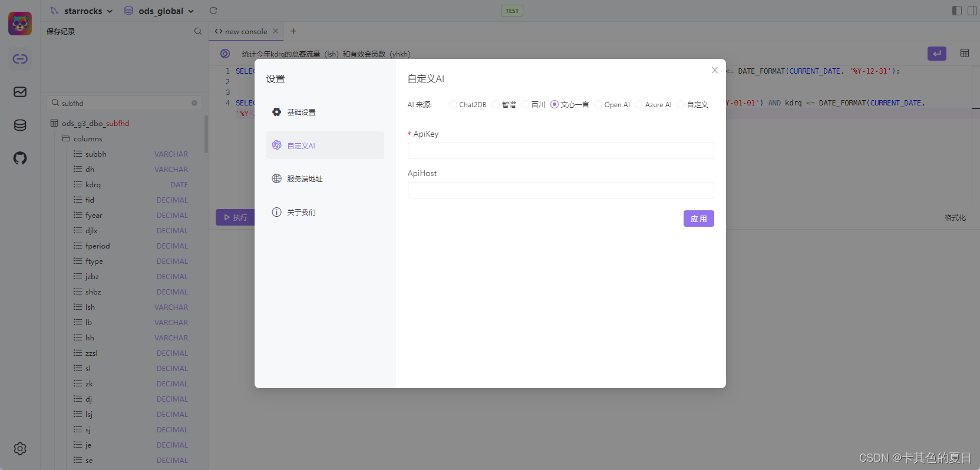The width and height of the screenshot is (980, 470).
Task: Click the 执行 run button
Action: pos(235,217)
